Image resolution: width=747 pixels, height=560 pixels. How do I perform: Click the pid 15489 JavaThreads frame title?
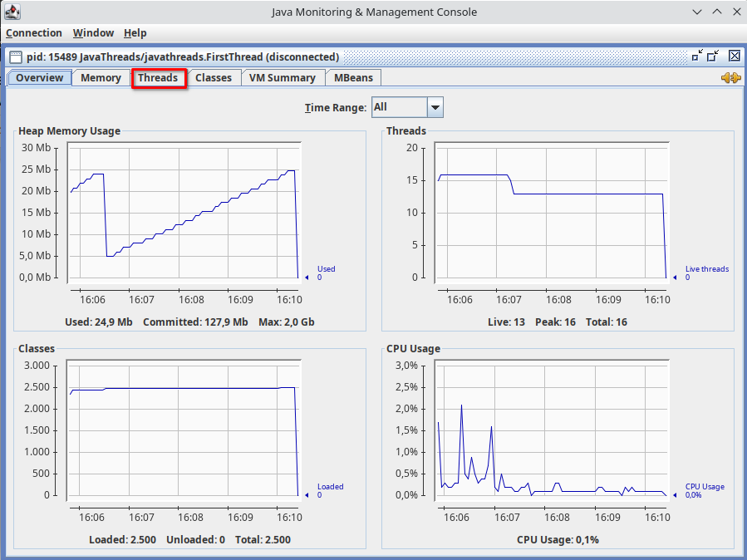tap(183, 57)
